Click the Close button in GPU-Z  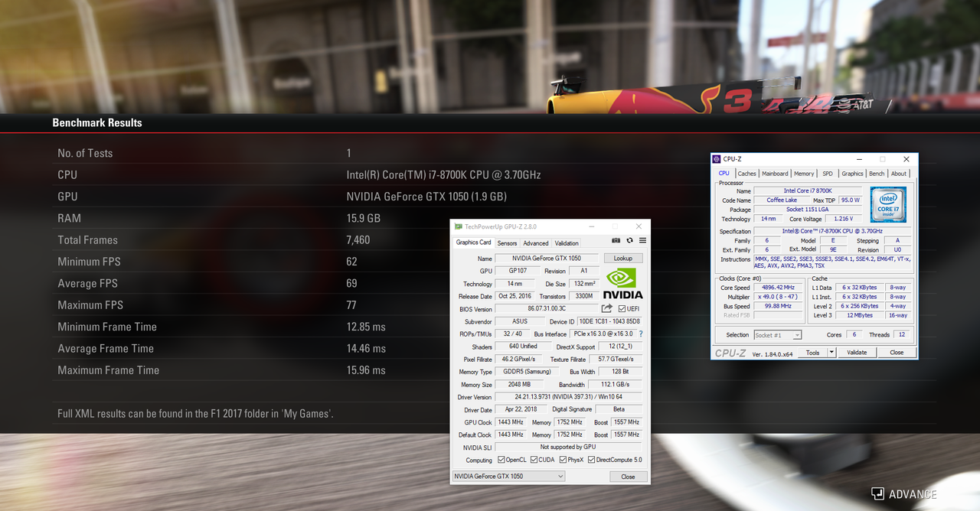(x=628, y=477)
